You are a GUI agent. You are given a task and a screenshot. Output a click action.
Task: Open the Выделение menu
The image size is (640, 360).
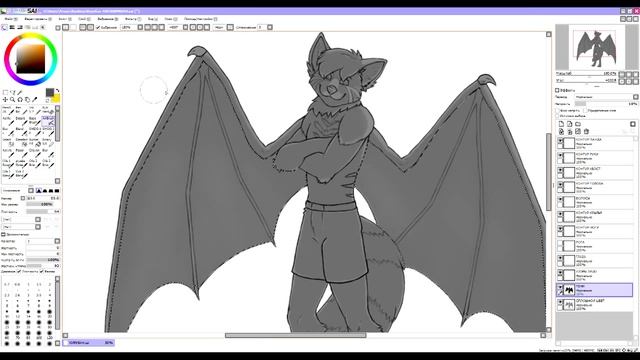point(108,19)
